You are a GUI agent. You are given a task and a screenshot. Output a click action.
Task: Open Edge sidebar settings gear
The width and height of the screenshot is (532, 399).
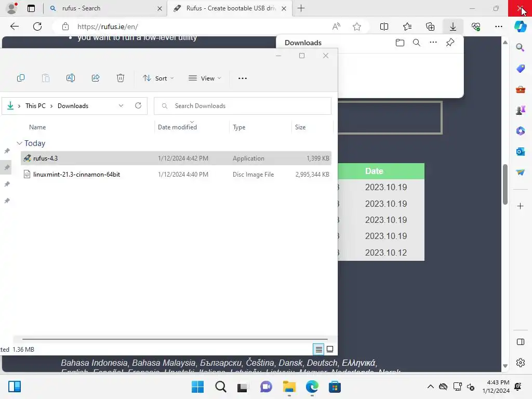[520, 363]
